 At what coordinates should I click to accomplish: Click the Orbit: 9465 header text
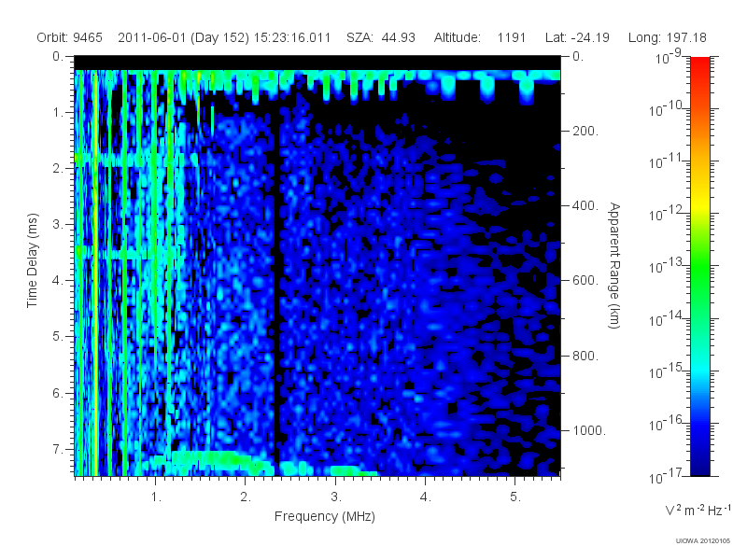coord(69,37)
